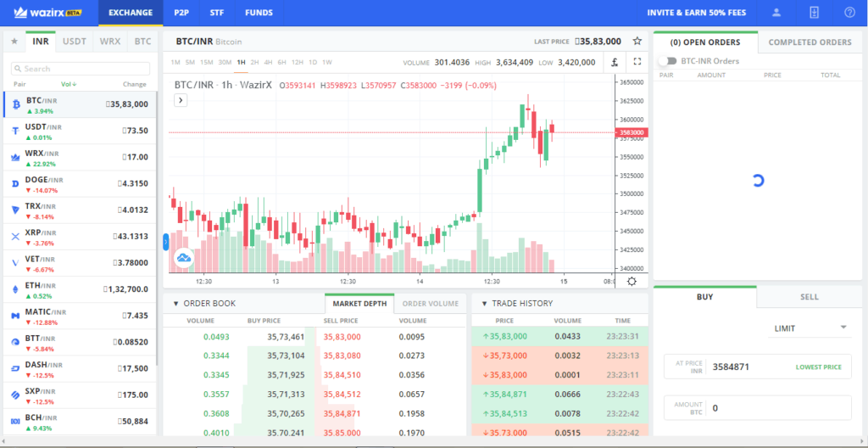
Task: Select buy price 35,73,461 in order book
Action: (286, 337)
